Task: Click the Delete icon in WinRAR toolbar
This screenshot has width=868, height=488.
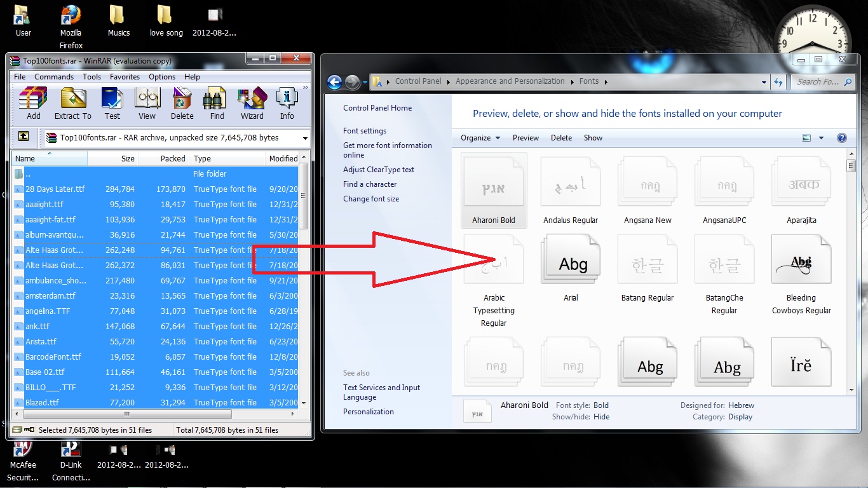Action: tap(182, 104)
